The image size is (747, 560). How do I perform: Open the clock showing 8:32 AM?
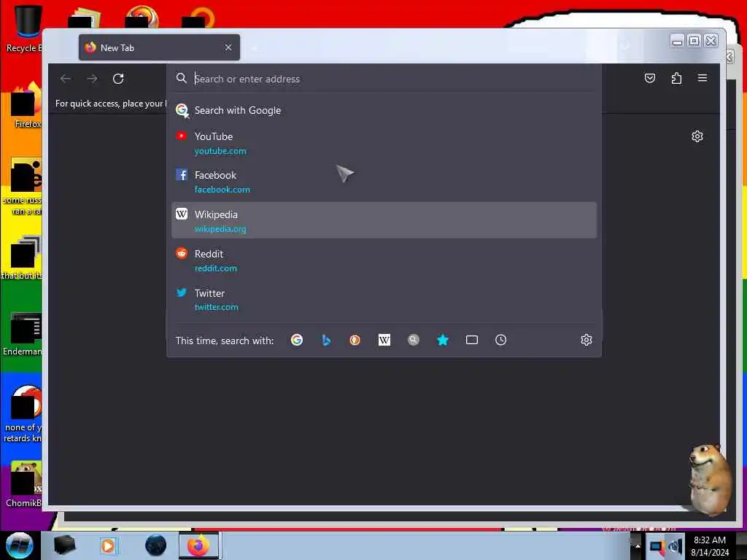pos(710,545)
